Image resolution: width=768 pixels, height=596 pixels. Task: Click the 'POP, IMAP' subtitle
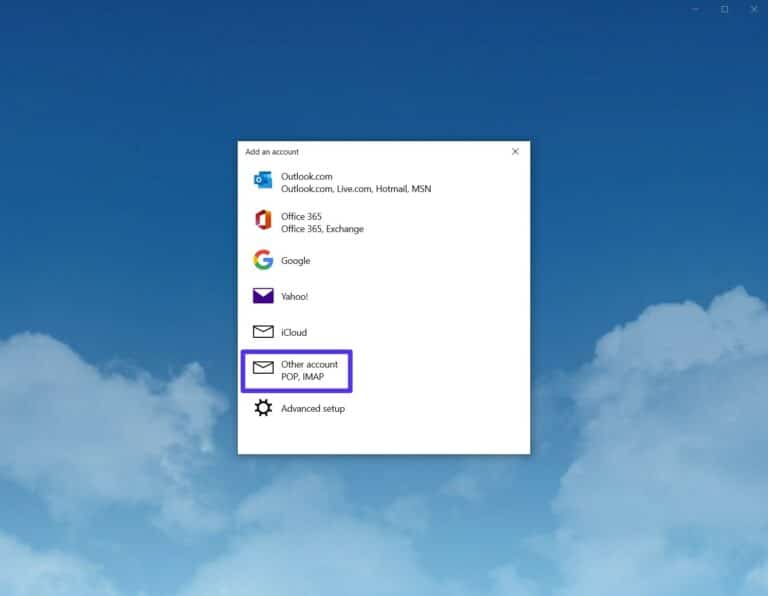point(302,377)
